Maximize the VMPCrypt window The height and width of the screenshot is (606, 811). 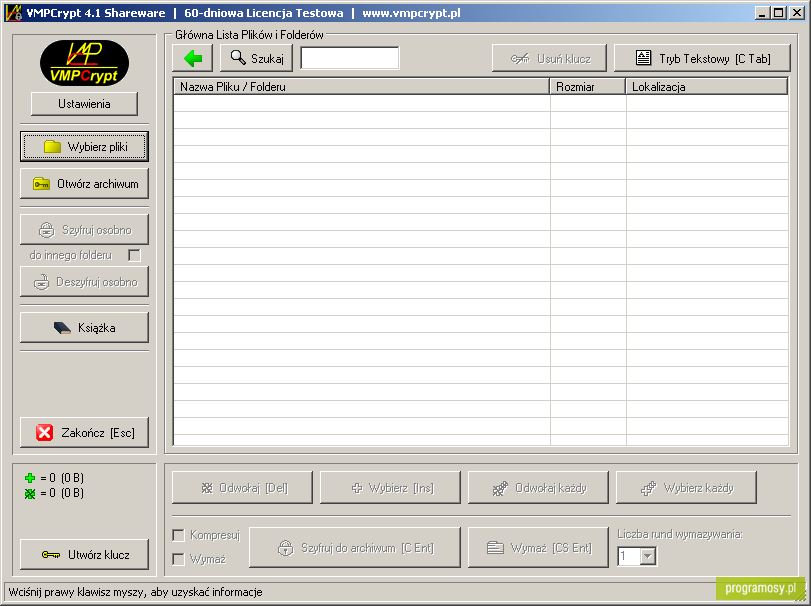778,13
